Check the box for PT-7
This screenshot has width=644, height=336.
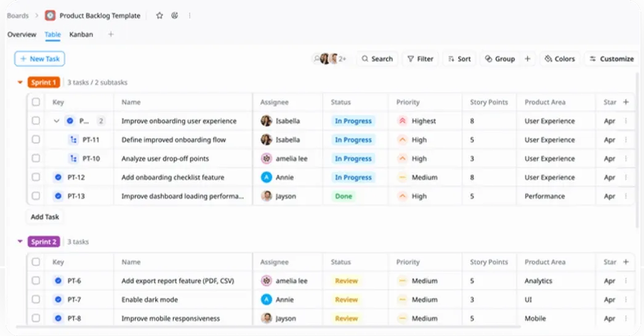pos(36,299)
